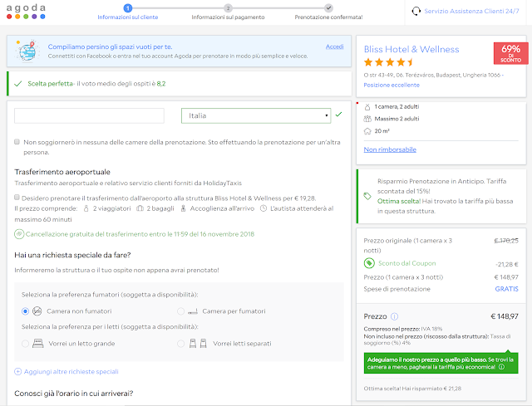
Task: Click Aggiungi altre richieste speciali link
Action: pos(71,372)
